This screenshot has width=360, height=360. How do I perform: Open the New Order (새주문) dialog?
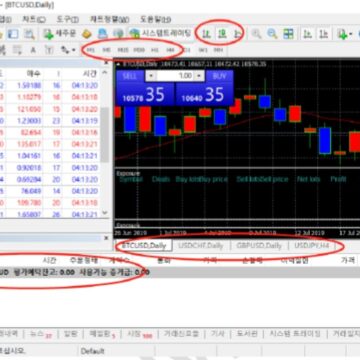click(60, 33)
